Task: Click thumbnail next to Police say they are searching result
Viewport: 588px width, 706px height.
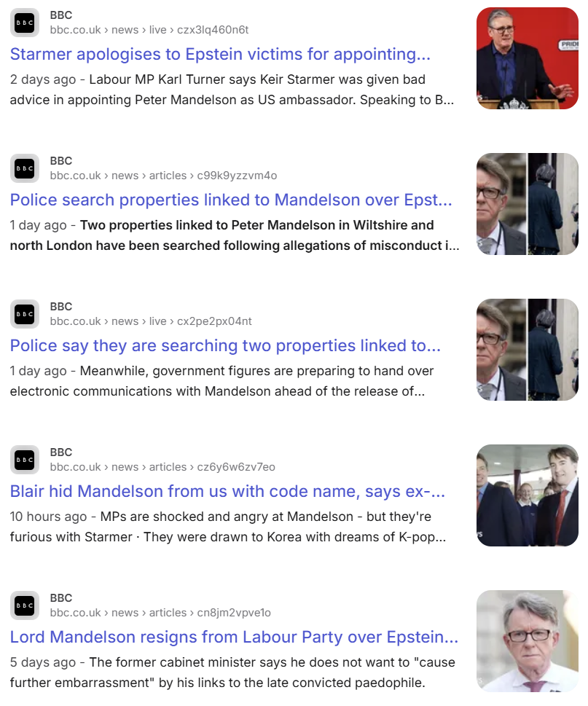Action: pos(528,350)
